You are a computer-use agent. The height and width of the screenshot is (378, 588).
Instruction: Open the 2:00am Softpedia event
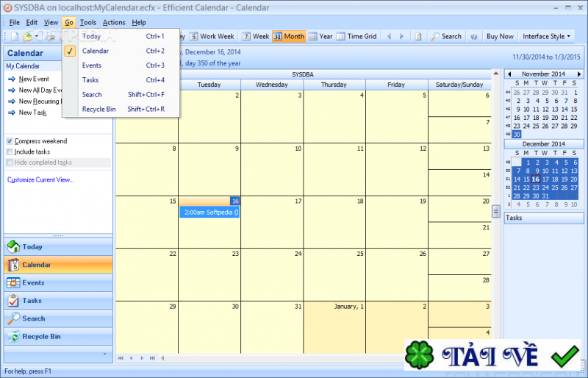(209, 213)
